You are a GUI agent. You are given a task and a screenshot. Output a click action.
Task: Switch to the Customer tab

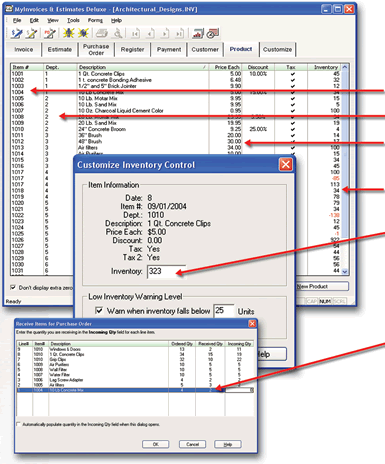[205, 49]
